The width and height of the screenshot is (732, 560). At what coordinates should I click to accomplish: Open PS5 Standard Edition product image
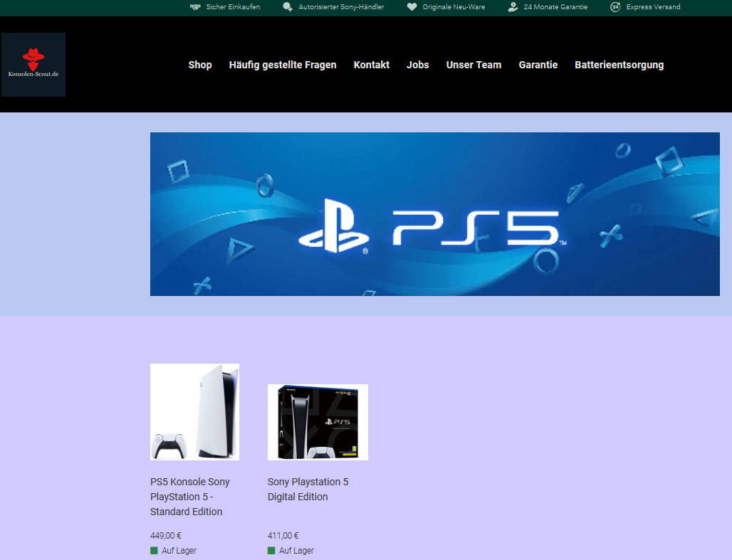point(194,412)
